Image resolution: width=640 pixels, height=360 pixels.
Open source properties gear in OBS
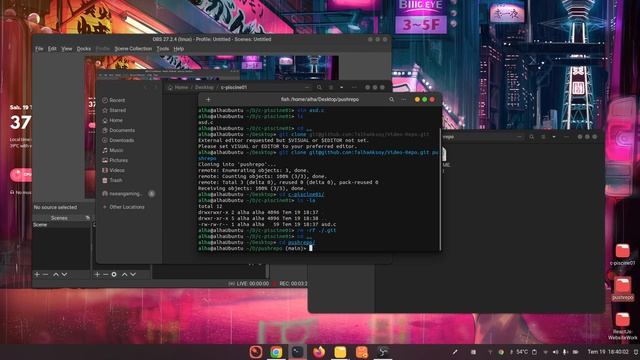click(x=114, y=275)
